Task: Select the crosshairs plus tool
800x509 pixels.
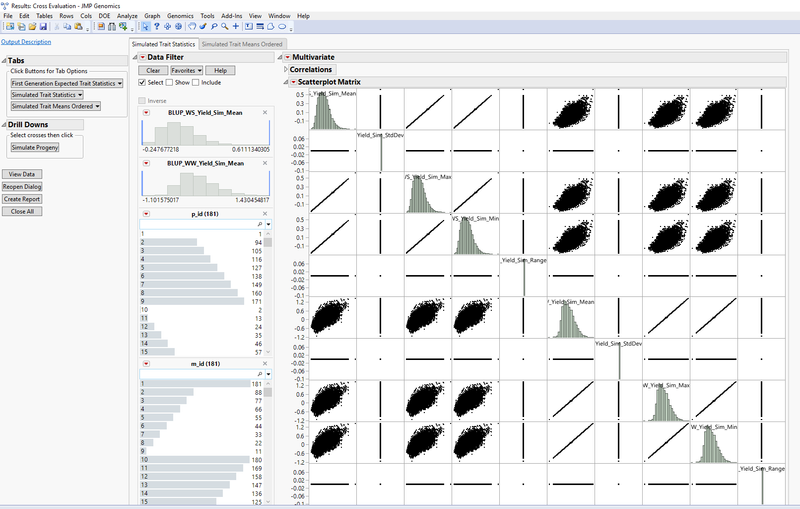Action: tap(236, 27)
